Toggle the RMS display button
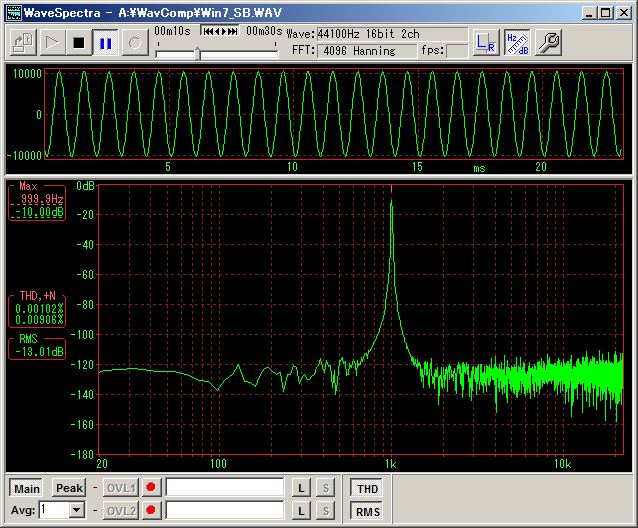The height and width of the screenshot is (528, 638). click(x=367, y=511)
